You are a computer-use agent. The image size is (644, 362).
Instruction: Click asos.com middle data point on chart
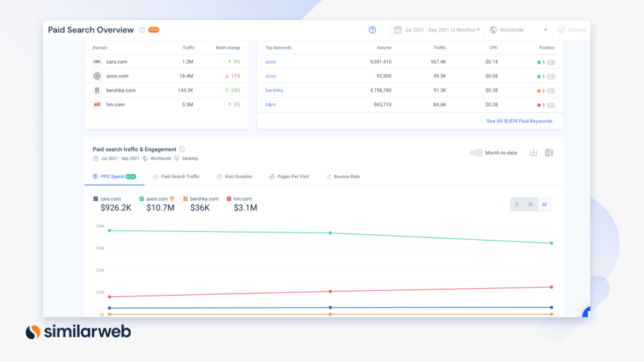tap(330, 233)
